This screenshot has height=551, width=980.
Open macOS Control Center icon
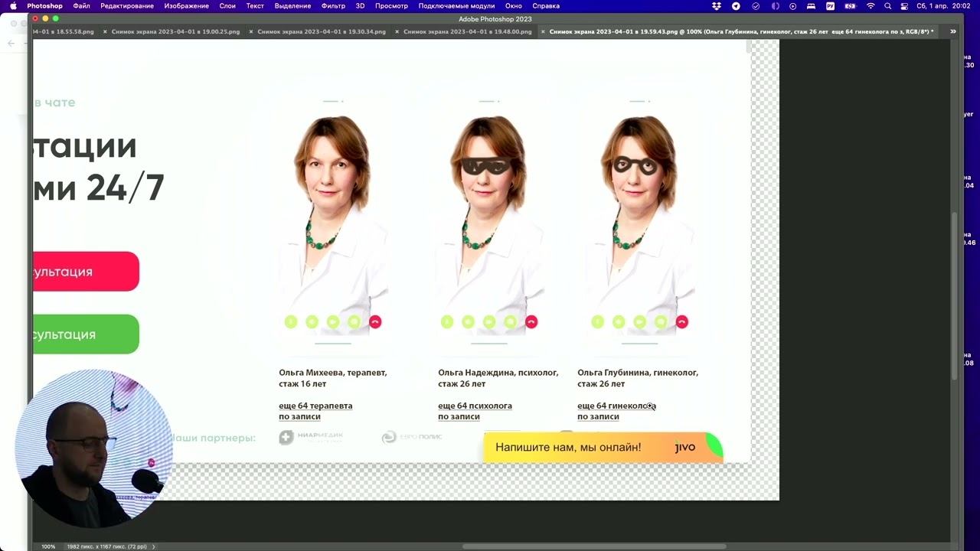904,6
